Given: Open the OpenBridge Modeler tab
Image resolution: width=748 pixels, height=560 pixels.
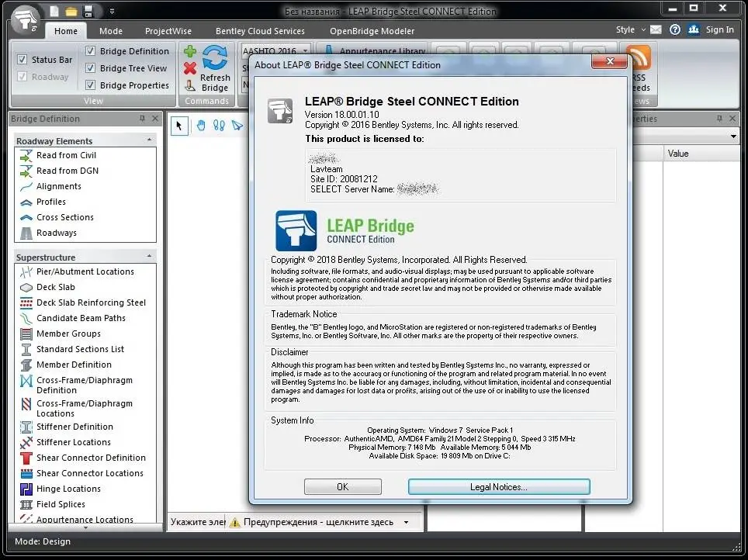Looking at the screenshot, I should pos(372,31).
